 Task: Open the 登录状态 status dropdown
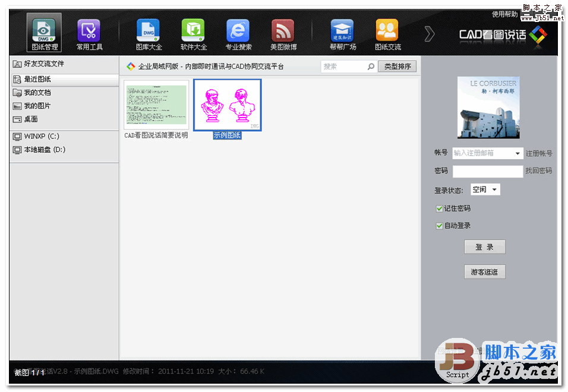(485, 189)
